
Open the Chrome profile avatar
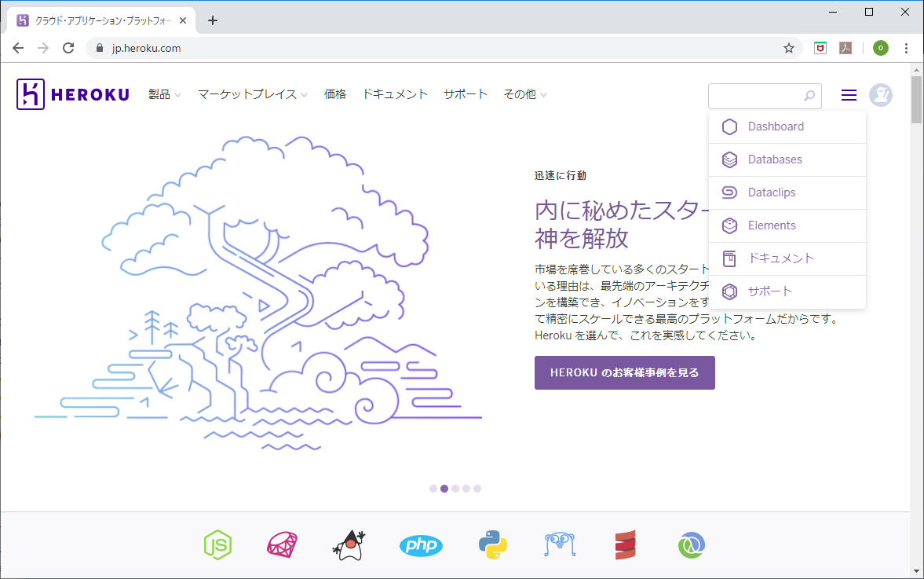click(x=880, y=49)
